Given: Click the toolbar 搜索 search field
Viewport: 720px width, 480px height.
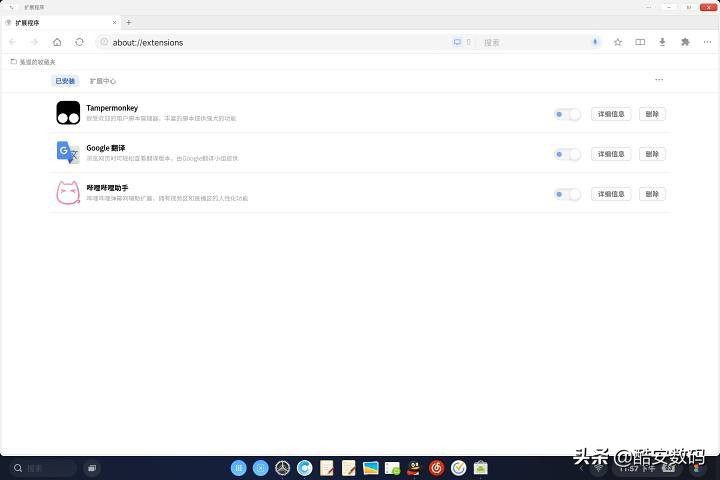Looking at the screenshot, I should coord(530,42).
